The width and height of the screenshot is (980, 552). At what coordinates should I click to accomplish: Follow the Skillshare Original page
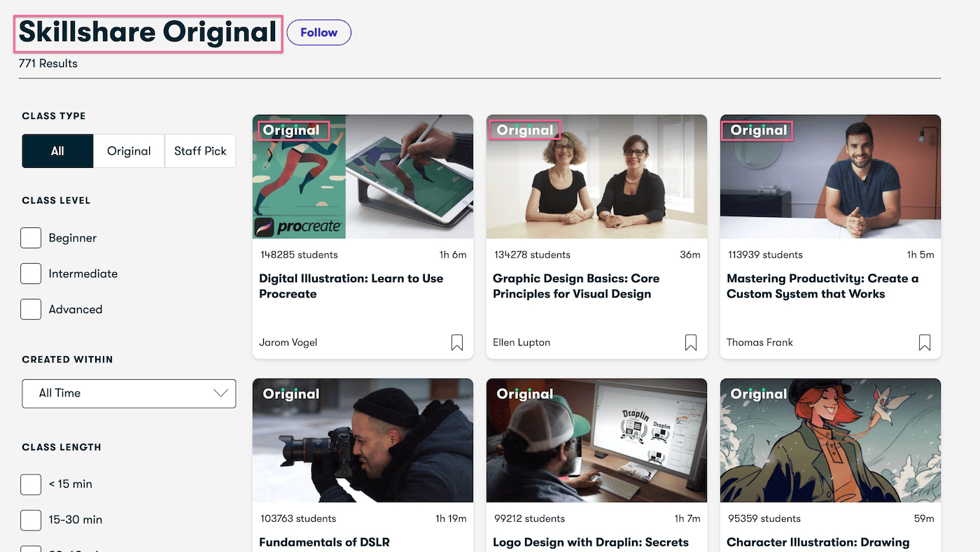click(319, 32)
